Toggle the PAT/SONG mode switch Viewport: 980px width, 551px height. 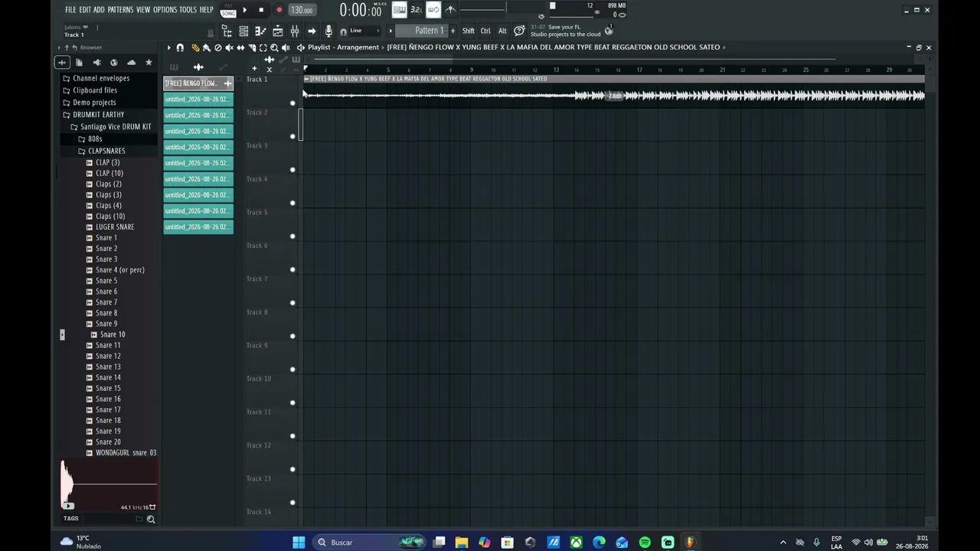228,11
